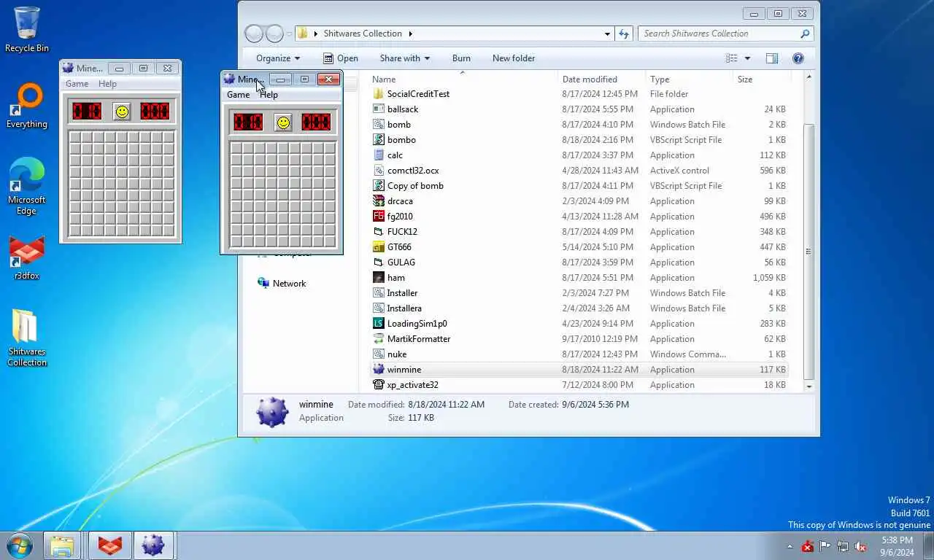This screenshot has height=560, width=934.
Task: Open Help menu in front Minesweeper window
Action: point(269,95)
